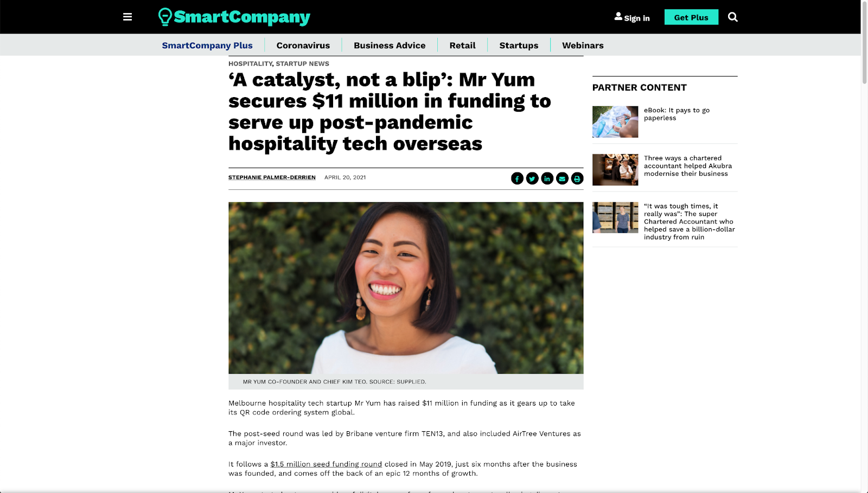The image size is (868, 493).
Task: Open the search magnifier icon
Action: click(x=732, y=17)
